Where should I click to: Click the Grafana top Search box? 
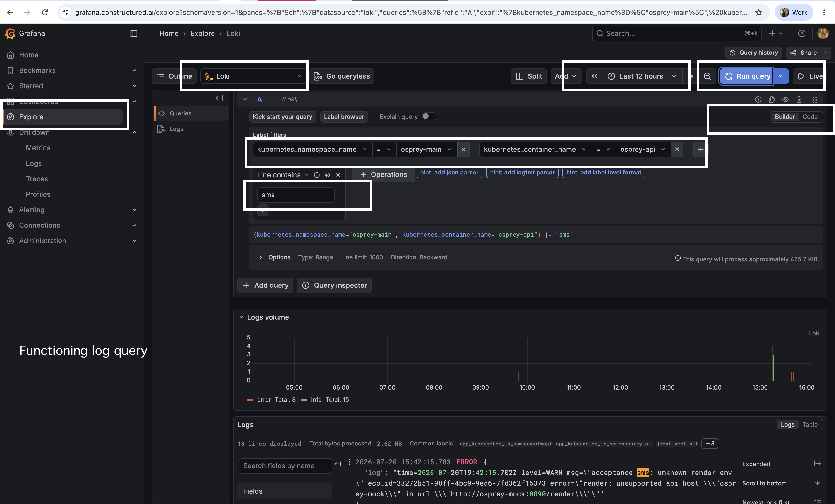click(676, 33)
